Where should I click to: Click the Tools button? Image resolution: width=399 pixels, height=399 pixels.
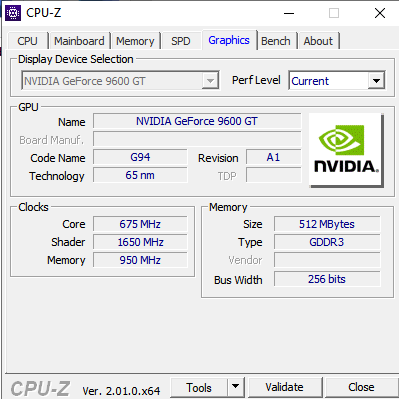(199, 387)
